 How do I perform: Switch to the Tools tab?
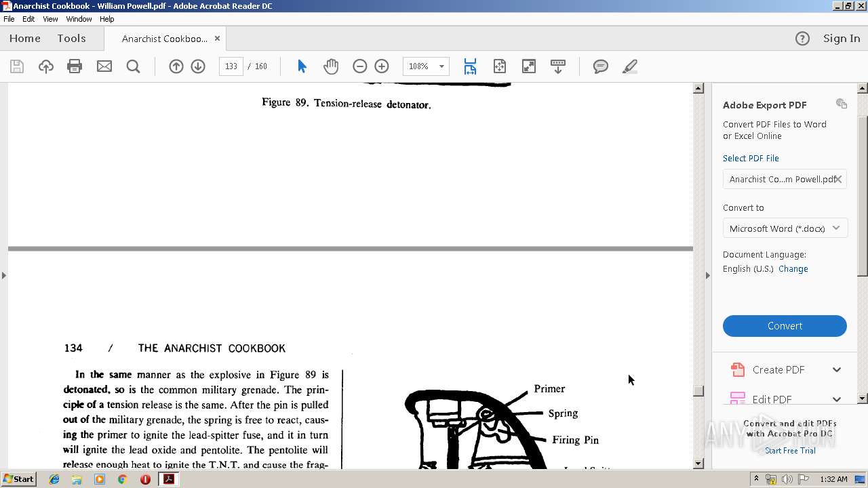click(x=71, y=39)
